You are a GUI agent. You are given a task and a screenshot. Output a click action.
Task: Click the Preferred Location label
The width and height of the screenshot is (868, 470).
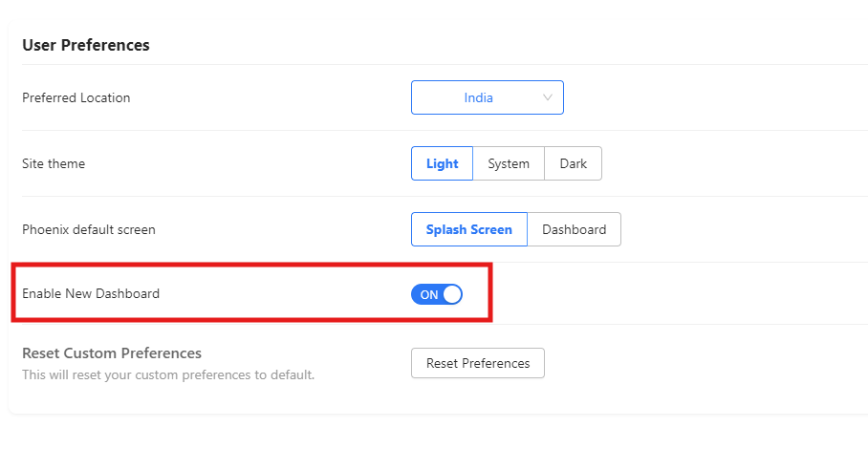(76, 97)
